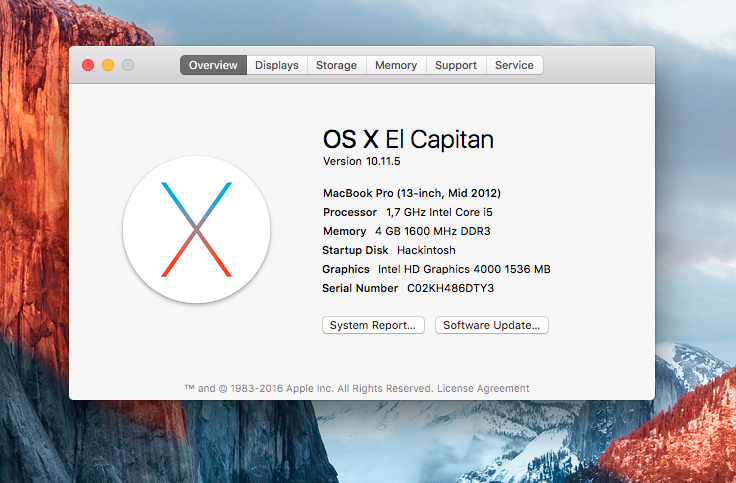Viewport: 736px width, 483px height.
Task: Click the OS X El Capitan heading
Action: [408, 139]
